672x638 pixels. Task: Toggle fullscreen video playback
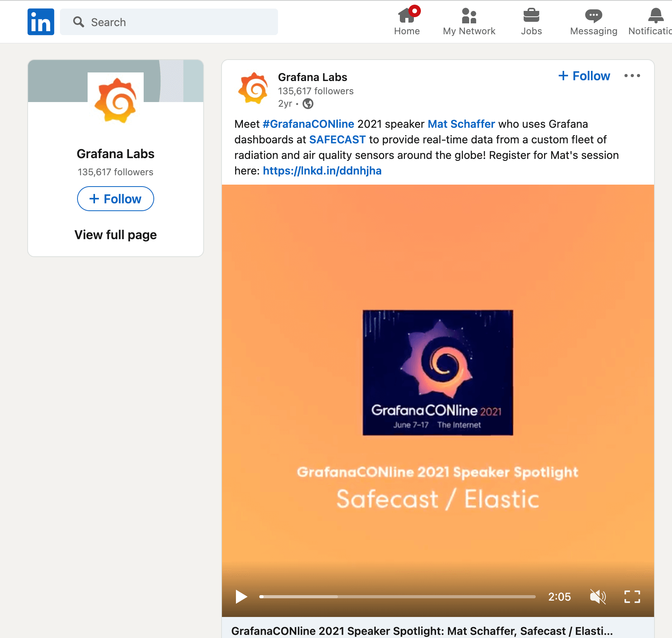(x=633, y=596)
